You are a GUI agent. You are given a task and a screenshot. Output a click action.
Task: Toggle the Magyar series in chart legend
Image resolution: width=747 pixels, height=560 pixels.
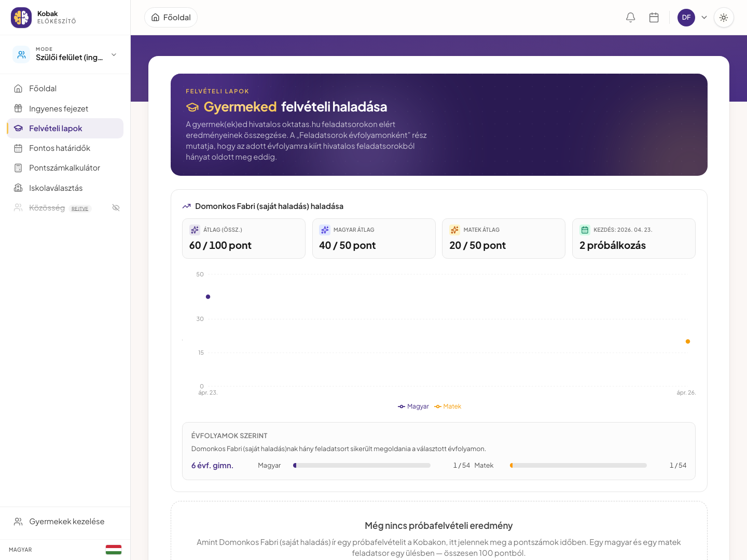[413, 407]
